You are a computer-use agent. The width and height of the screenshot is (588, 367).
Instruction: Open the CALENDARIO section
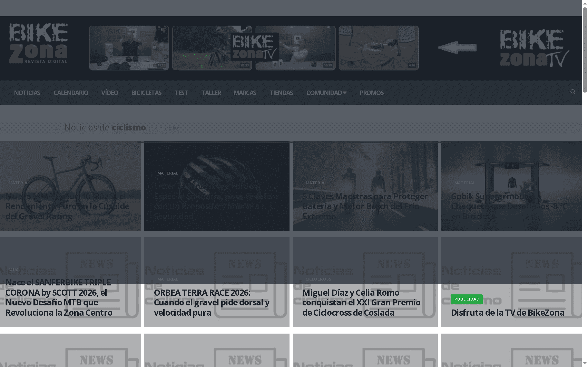pyautogui.click(x=71, y=93)
